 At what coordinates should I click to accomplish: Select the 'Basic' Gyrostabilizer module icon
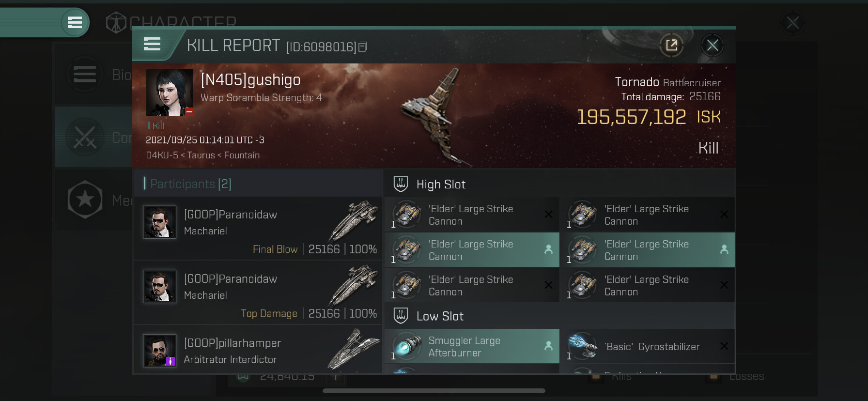(x=582, y=346)
